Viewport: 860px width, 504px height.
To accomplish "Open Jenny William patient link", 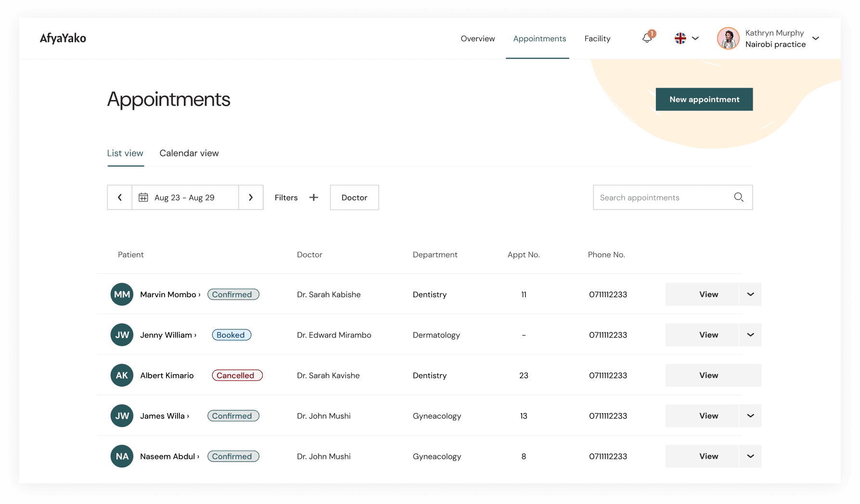I will pos(168,335).
